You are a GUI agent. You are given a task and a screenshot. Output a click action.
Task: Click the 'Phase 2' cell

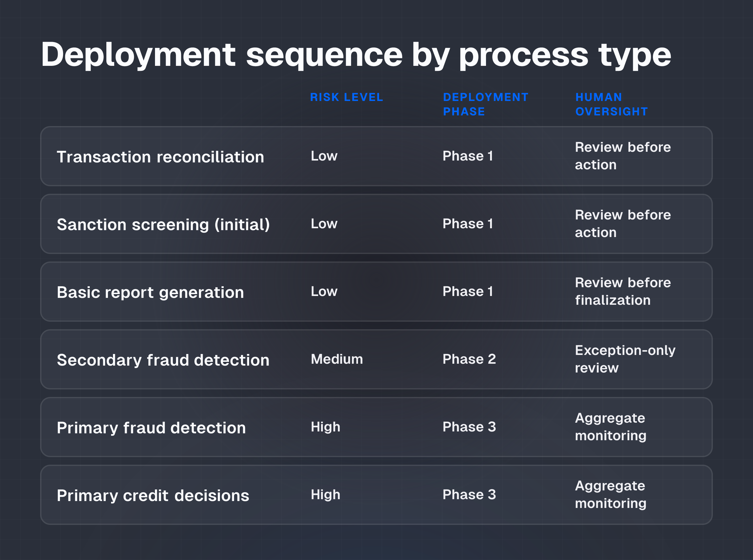click(469, 359)
